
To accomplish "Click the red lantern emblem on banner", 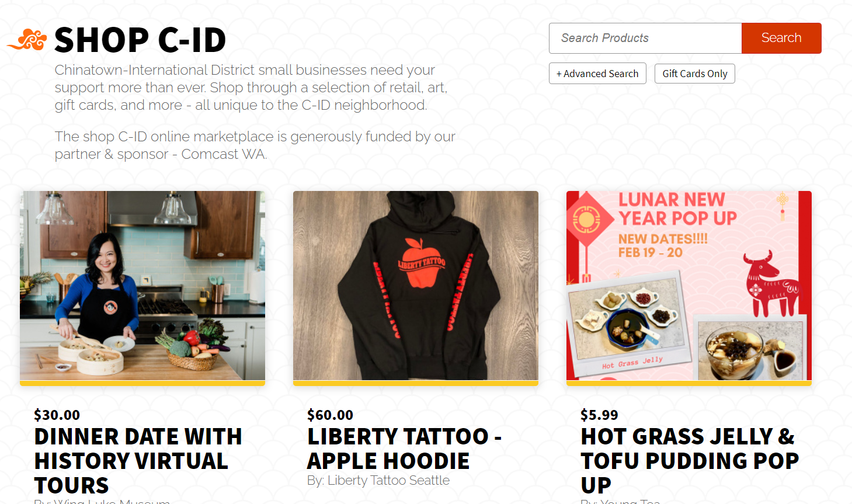I will (x=586, y=220).
